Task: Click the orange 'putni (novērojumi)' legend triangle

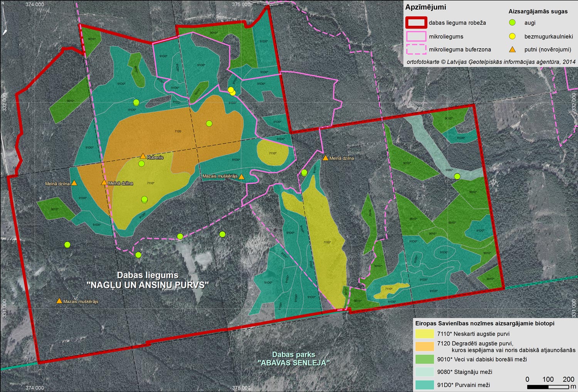Action: click(x=512, y=49)
